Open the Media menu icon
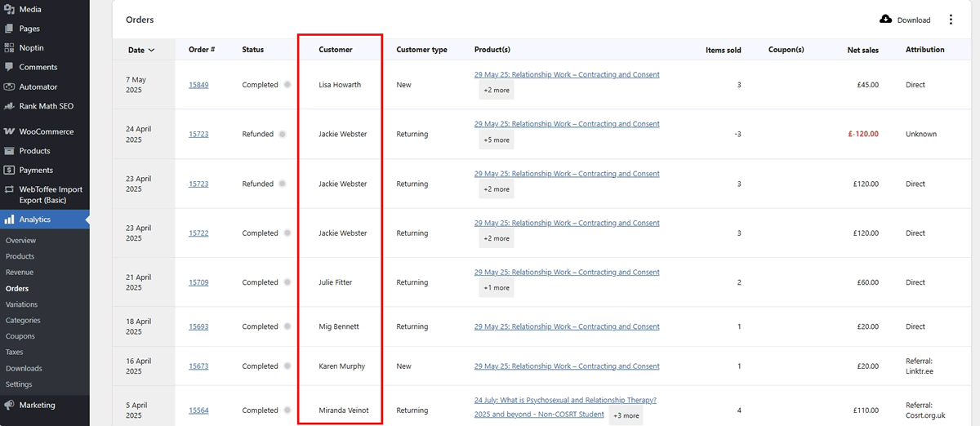 point(9,9)
